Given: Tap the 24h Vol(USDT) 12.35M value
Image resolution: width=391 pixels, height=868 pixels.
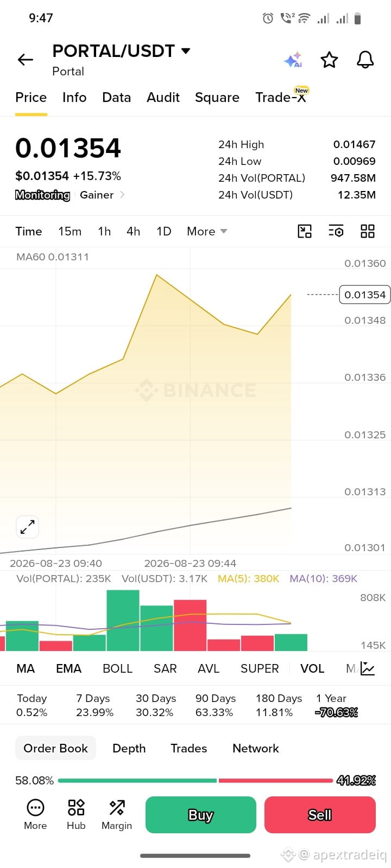Looking at the screenshot, I should [x=356, y=195].
